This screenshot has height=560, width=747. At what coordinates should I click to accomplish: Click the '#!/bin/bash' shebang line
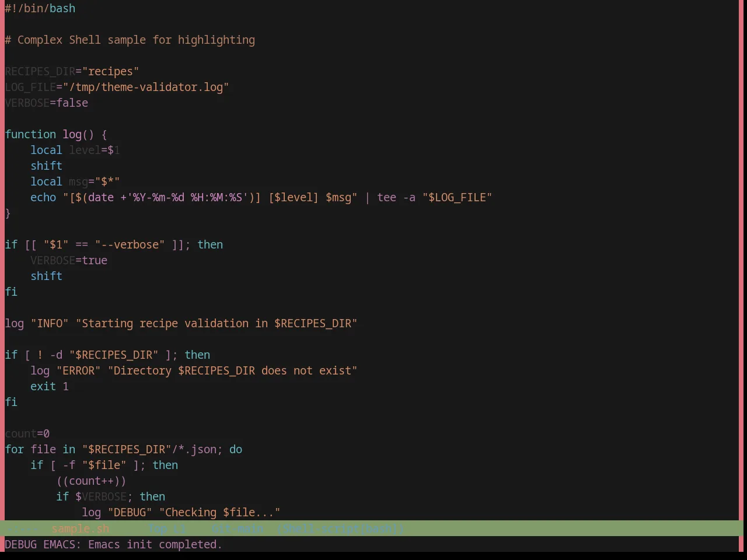pyautogui.click(x=40, y=8)
